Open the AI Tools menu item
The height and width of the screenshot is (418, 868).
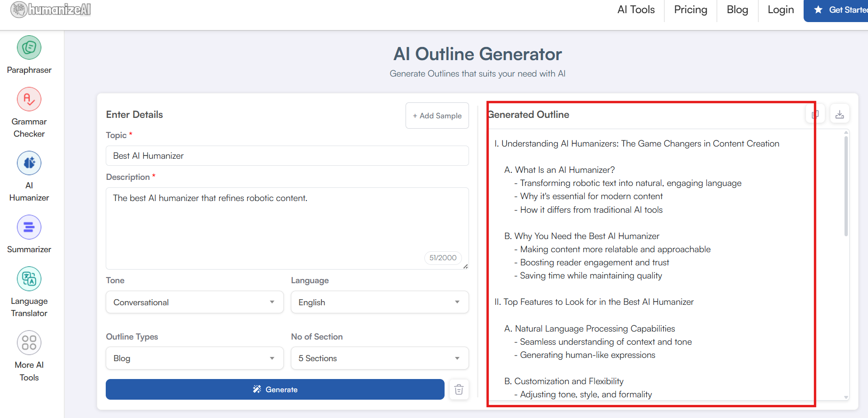tap(635, 10)
